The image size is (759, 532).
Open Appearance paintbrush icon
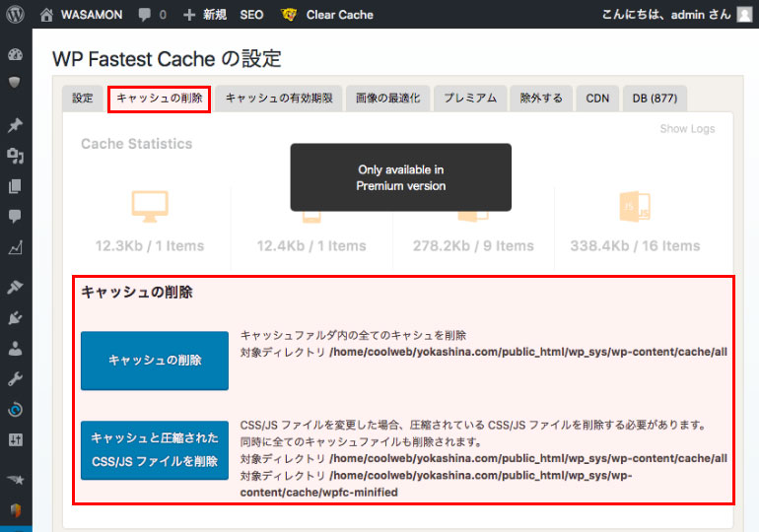click(x=15, y=287)
